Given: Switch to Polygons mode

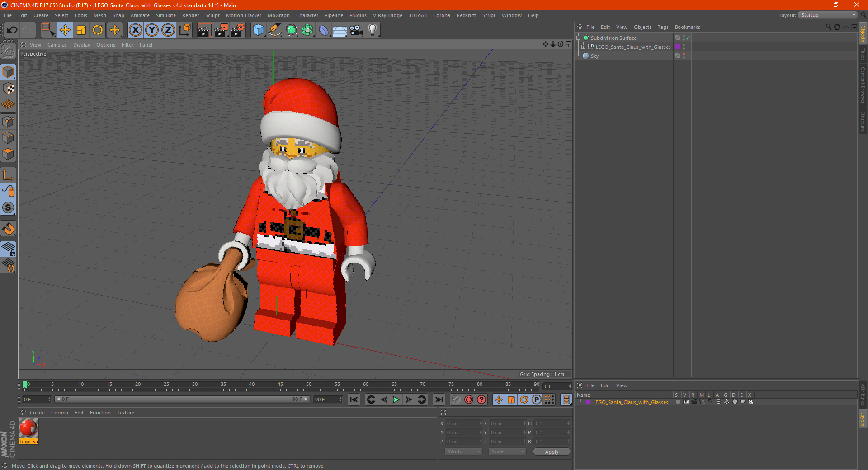Looking at the screenshot, I should click(x=8, y=154).
